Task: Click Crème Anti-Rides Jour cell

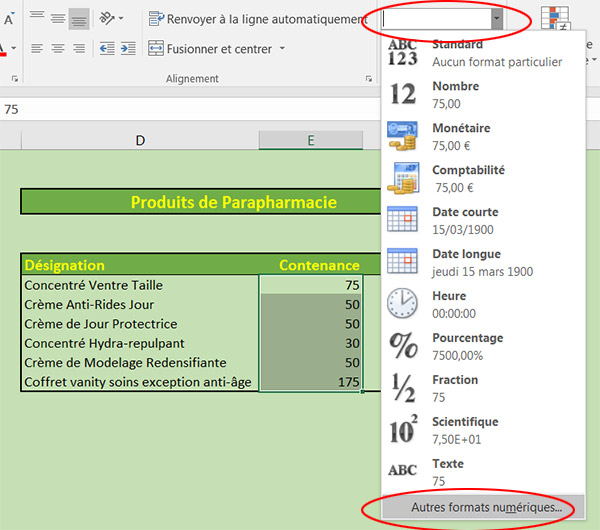Action: coord(140,305)
